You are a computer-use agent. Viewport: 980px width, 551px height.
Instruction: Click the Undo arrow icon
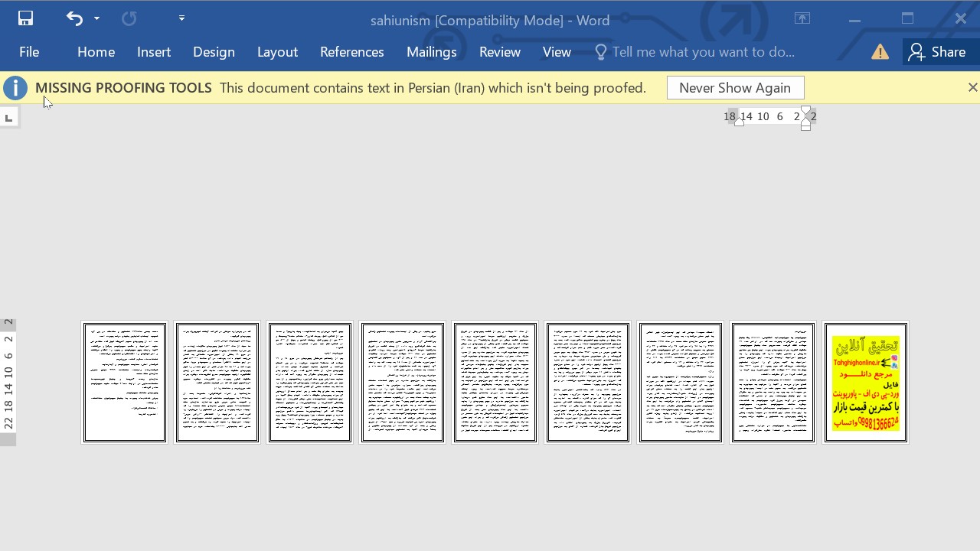74,18
